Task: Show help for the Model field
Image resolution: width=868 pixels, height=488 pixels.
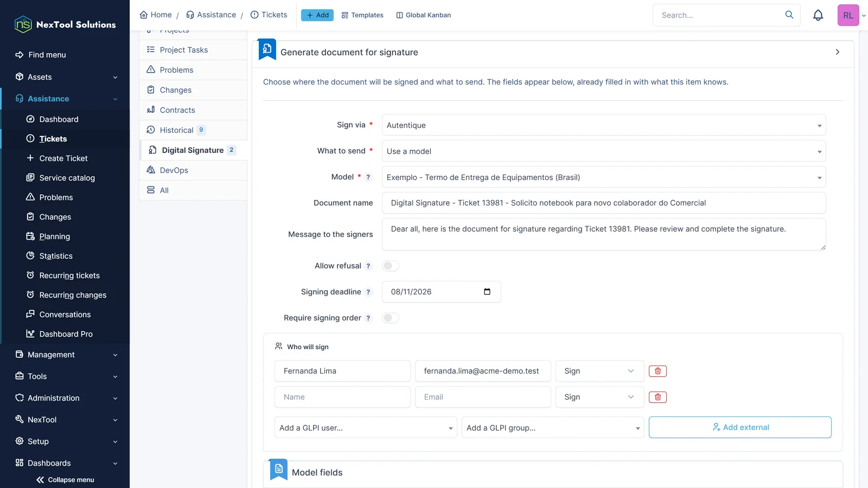Action: 368,177
